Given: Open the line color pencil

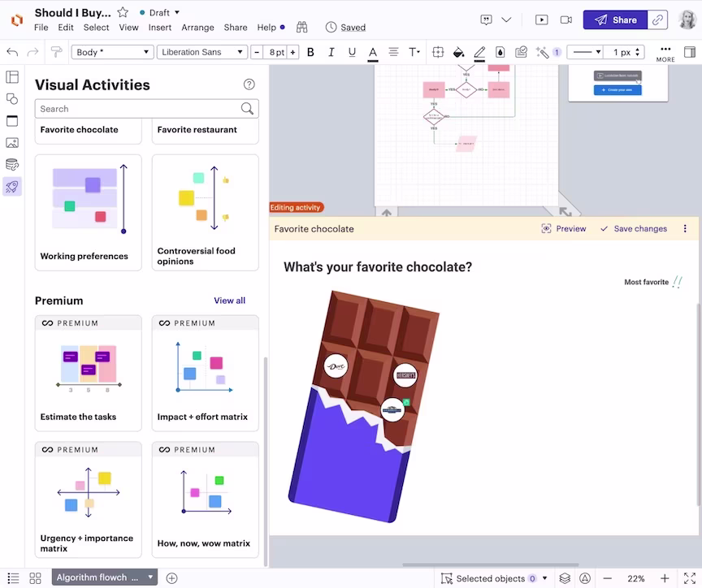Looking at the screenshot, I should click(x=479, y=54).
